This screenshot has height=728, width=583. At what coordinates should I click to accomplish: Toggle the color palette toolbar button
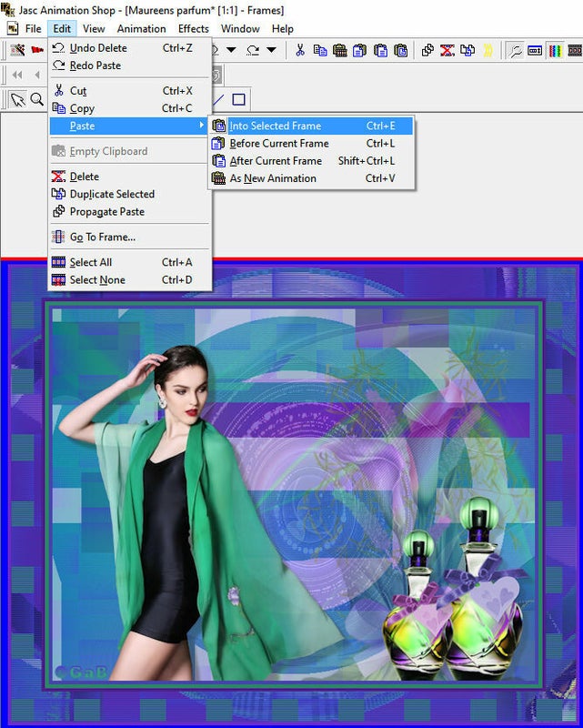[555, 50]
